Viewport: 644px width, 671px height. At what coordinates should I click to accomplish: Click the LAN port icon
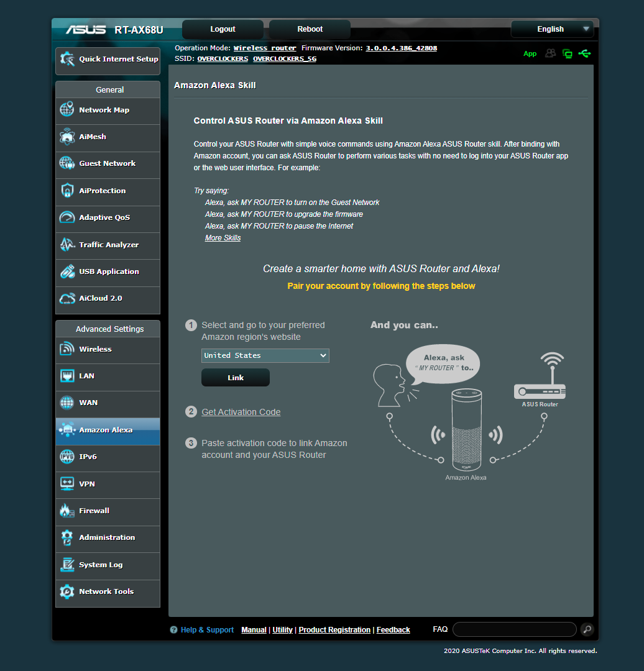click(x=67, y=376)
